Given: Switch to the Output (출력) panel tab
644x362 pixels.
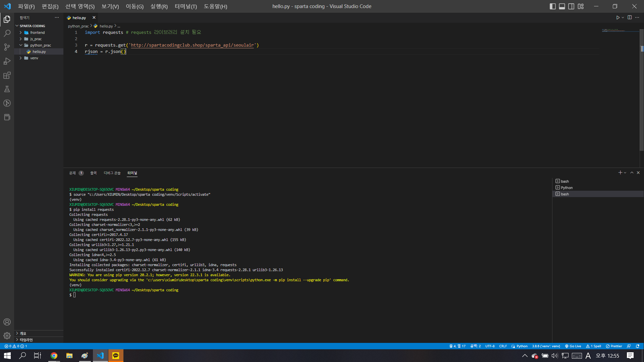Looking at the screenshot, I should (93, 173).
